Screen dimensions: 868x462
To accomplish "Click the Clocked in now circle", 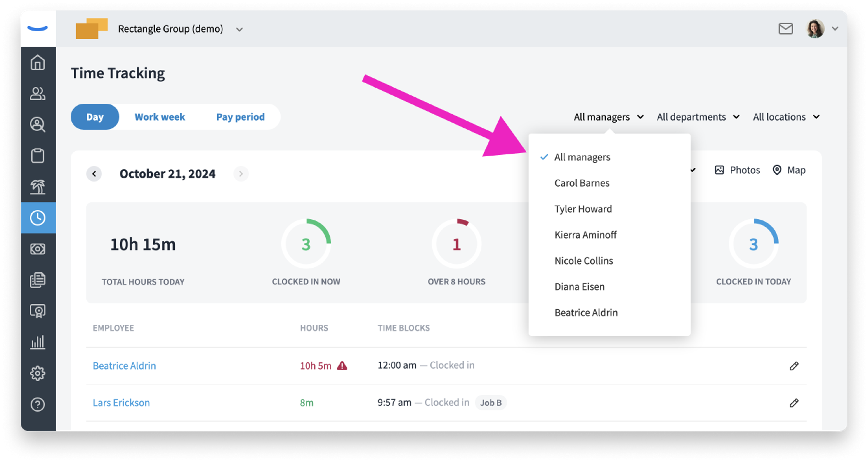I will [306, 244].
